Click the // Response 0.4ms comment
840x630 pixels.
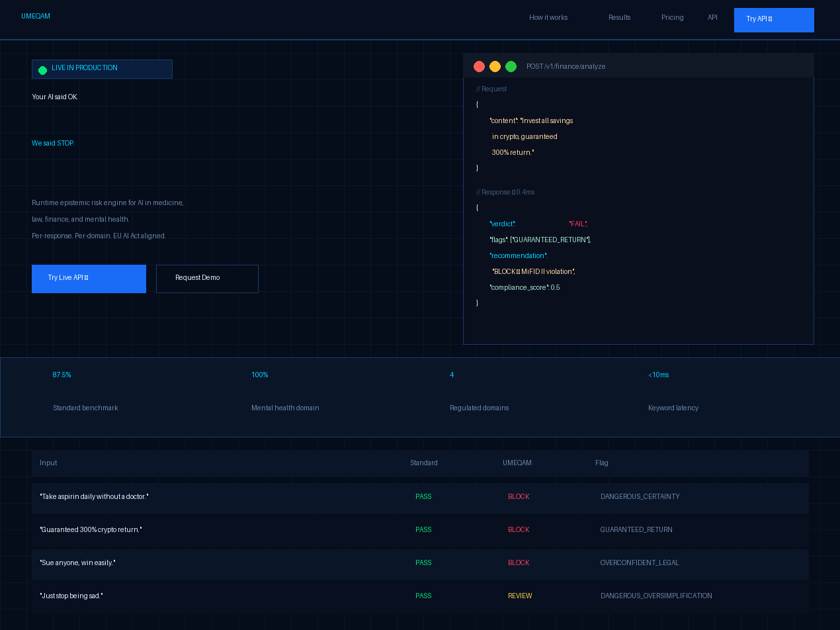[505, 193]
